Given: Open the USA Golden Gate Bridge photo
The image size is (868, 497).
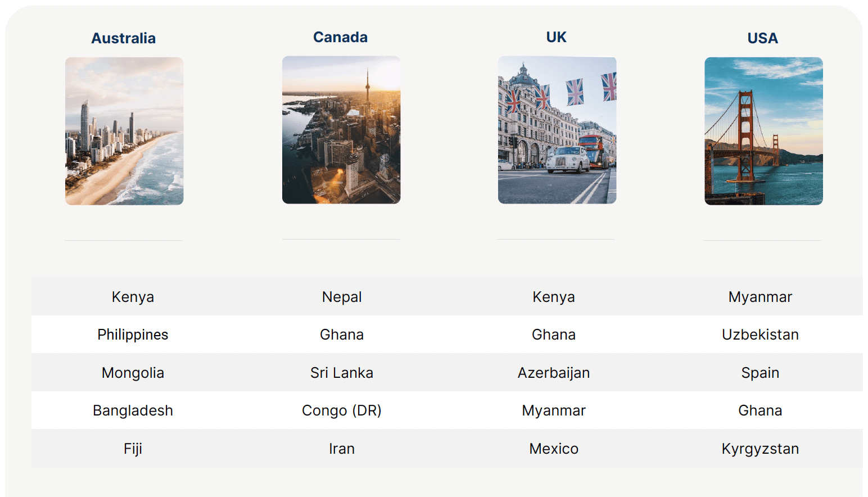Looking at the screenshot, I should 763,131.
